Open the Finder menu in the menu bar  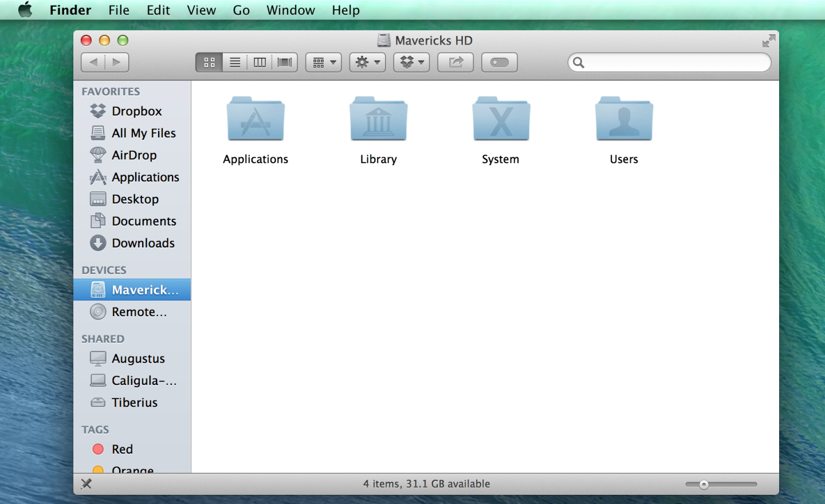70,10
